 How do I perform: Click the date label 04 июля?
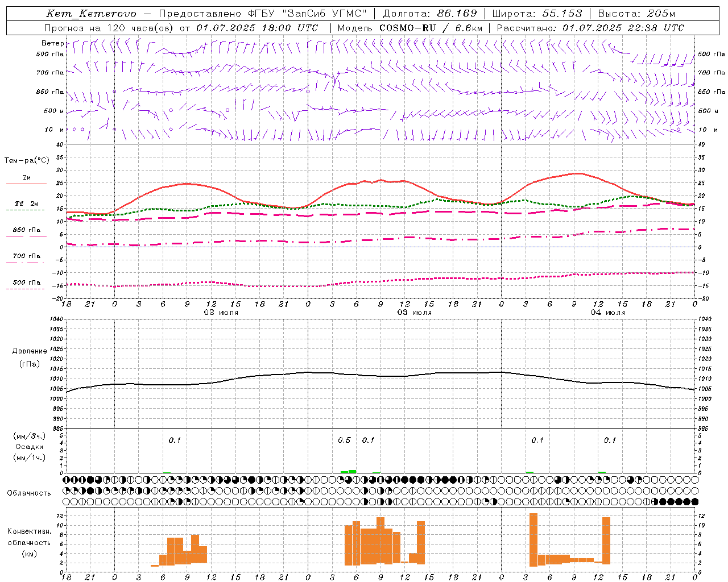click(608, 313)
